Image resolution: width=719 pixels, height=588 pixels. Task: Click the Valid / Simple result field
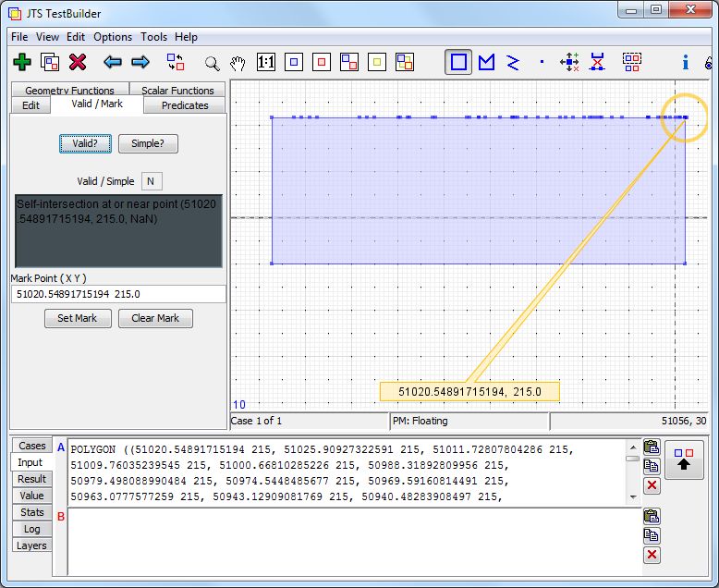152,181
